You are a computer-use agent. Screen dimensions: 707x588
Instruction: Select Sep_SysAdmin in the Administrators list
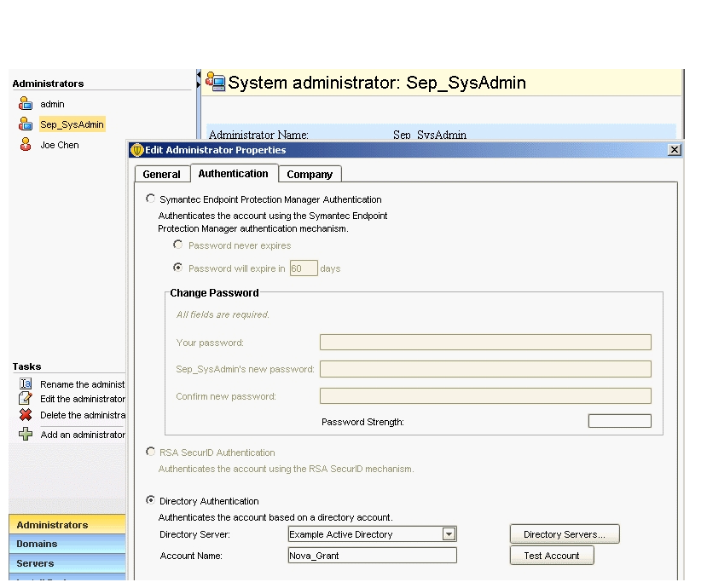point(72,124)
